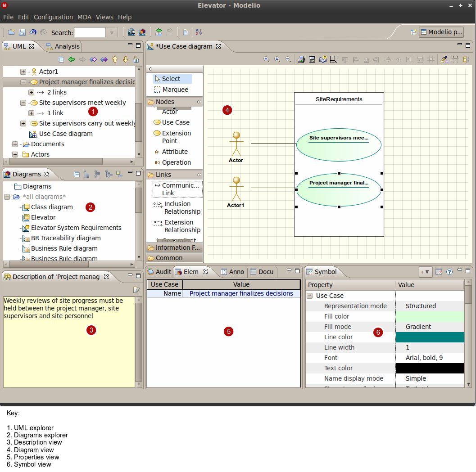
Task: Click inside the Search input field
Action: (90, 32)
